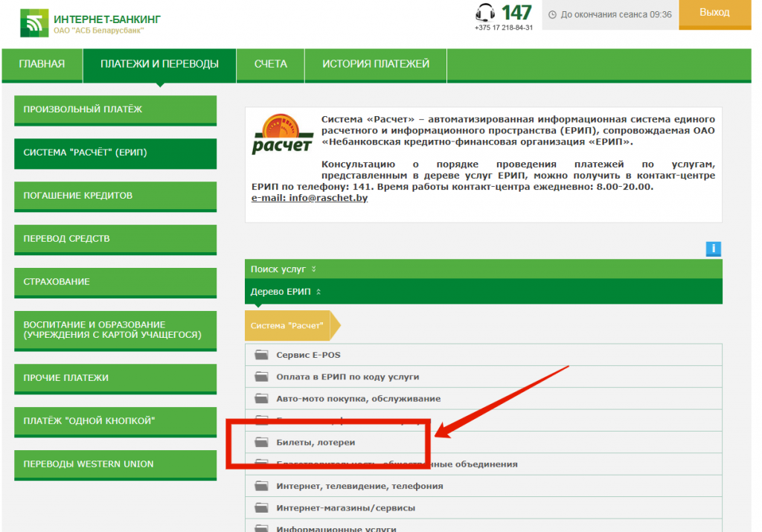Open folder icon for Оплата в ЕРИП по коду услуги
762x532 pixels.
click(261, 376)
